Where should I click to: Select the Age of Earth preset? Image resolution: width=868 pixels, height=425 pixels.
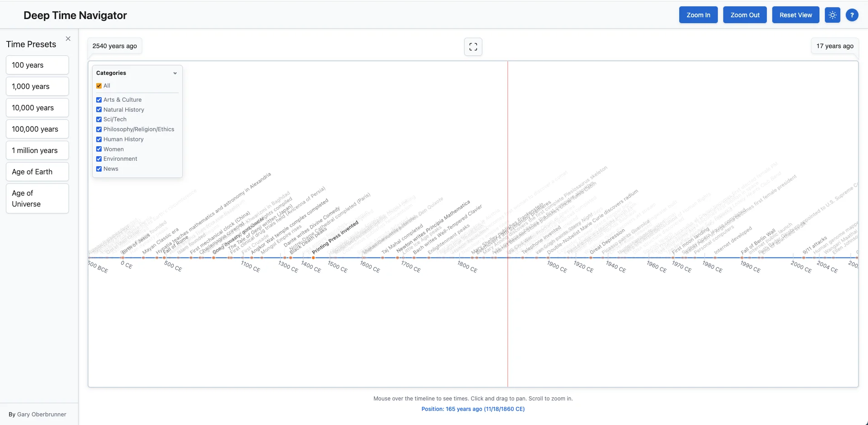coord(37,171)
